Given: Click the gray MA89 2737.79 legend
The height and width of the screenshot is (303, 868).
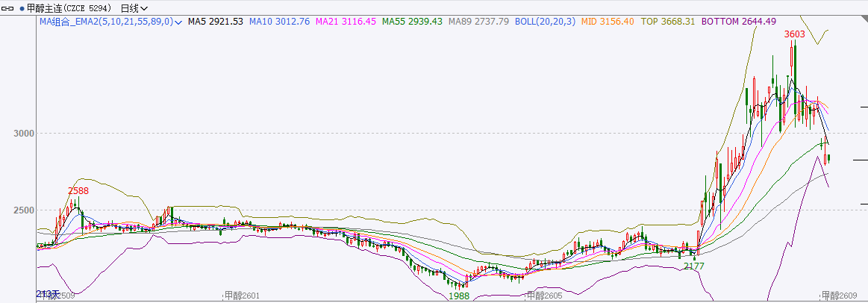Looking at the screenshot, I should pyautogui.click(x=478, y=22).
